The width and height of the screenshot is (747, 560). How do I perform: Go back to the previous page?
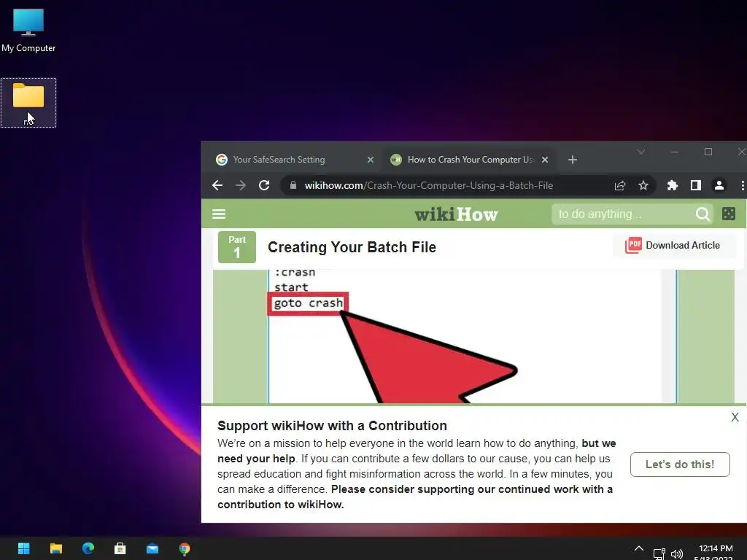(217, 185)
